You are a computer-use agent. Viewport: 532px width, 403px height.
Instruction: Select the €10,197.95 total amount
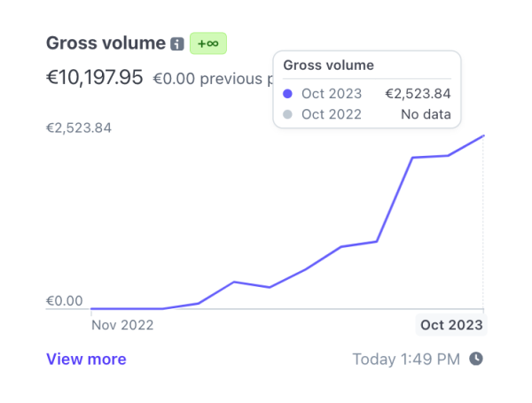(x=94, y=77)
